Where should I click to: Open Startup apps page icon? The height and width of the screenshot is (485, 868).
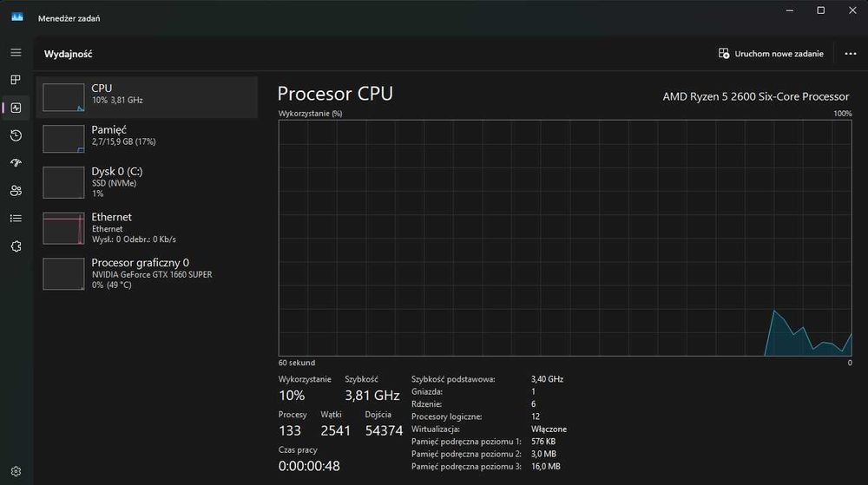(x=16, y=163)
